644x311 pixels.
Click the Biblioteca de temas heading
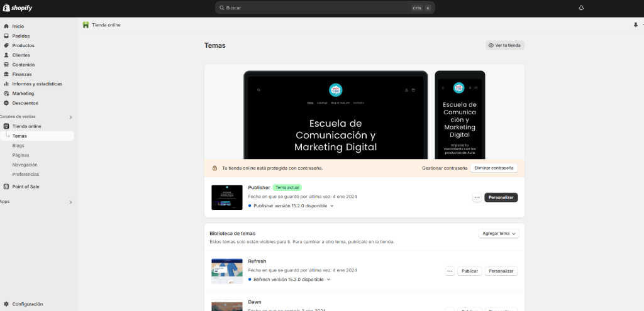[232, 234]
